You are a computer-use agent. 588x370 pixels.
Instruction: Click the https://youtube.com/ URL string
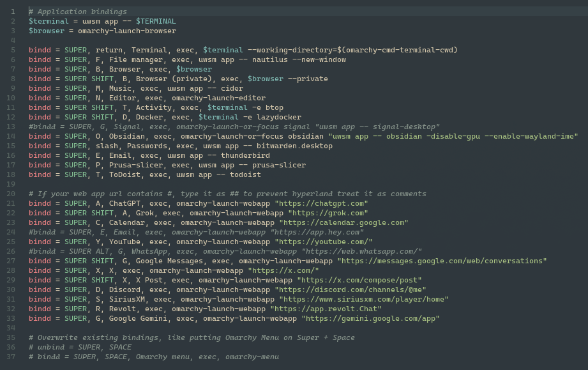[324, 242]
